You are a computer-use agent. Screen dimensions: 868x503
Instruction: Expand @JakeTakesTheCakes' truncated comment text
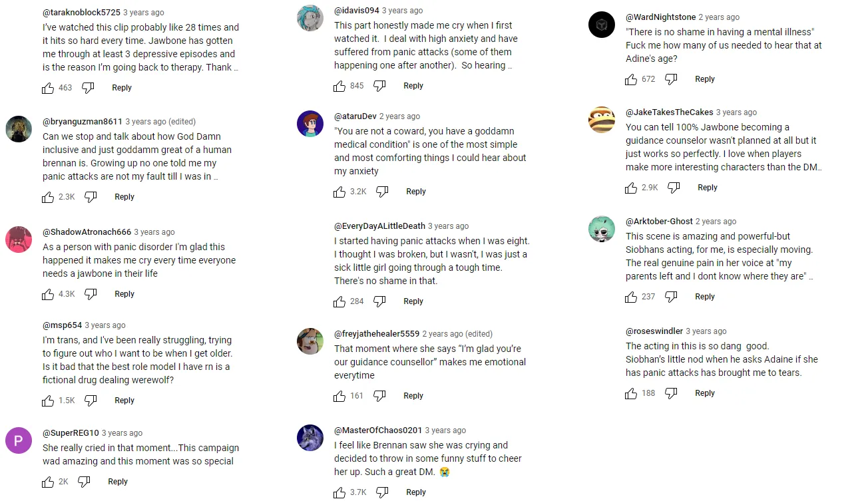tap(819, 168)
